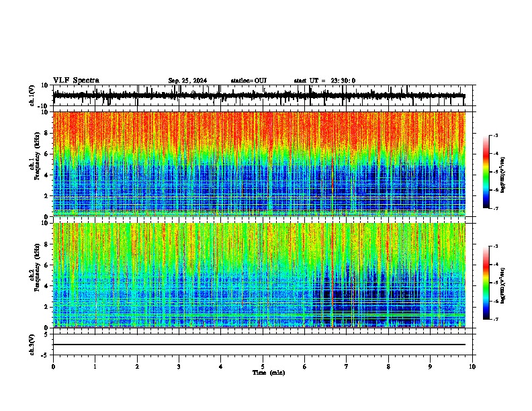Viewport: 532px width, 411px height.
Task: Click the ch.2 spectrogram panel
Action: click(x=259, y=275)
